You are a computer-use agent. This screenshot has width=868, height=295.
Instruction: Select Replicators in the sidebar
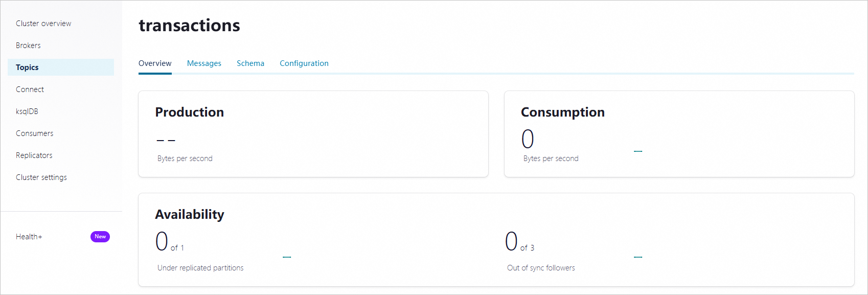pyautogui.click(x=34, y=155)
